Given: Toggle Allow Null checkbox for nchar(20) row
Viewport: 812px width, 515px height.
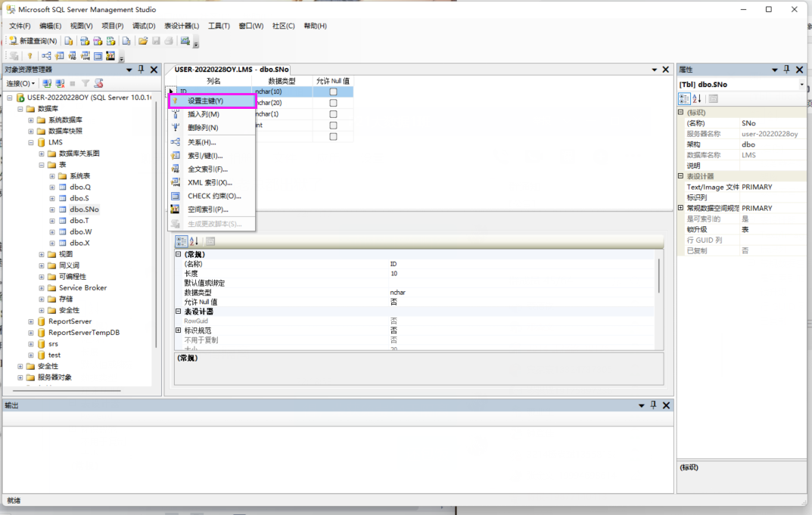Looking at the screenshot, I should (333, 103).
